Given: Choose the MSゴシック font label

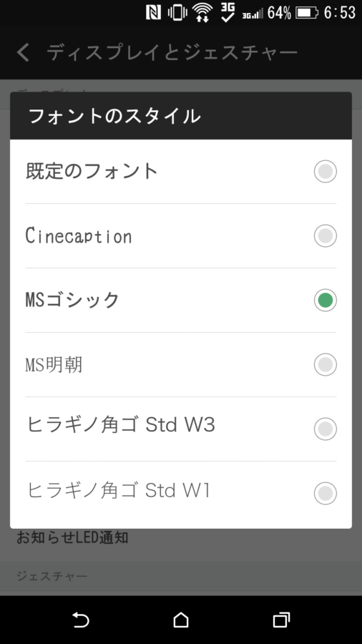Looking at the screenshot, I should (72, 300).
